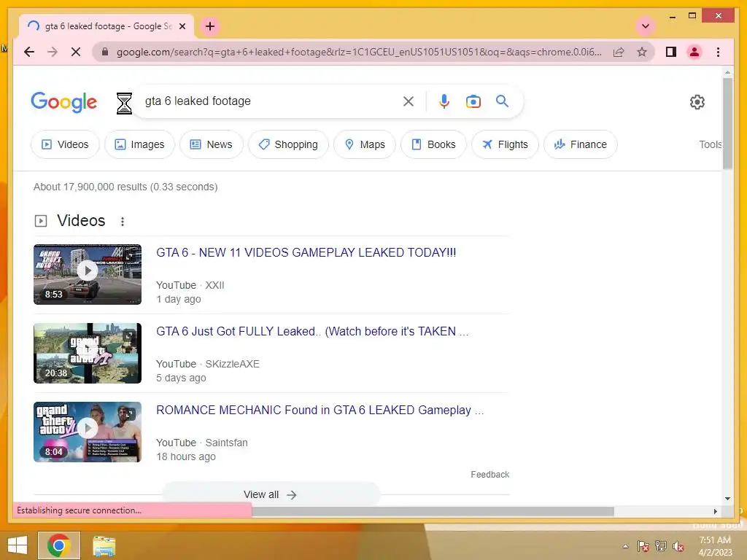
Task: Switch to Books results
Action: pos(433,144)
